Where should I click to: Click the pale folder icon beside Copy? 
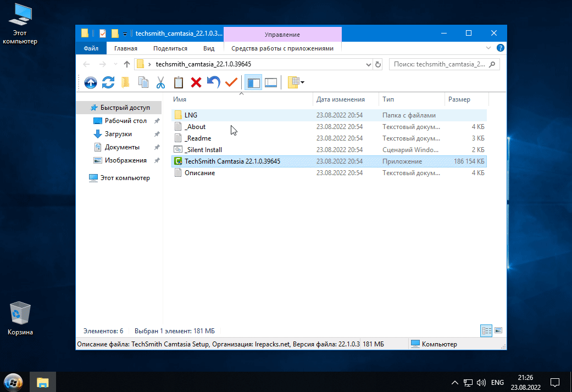[125, 82]
